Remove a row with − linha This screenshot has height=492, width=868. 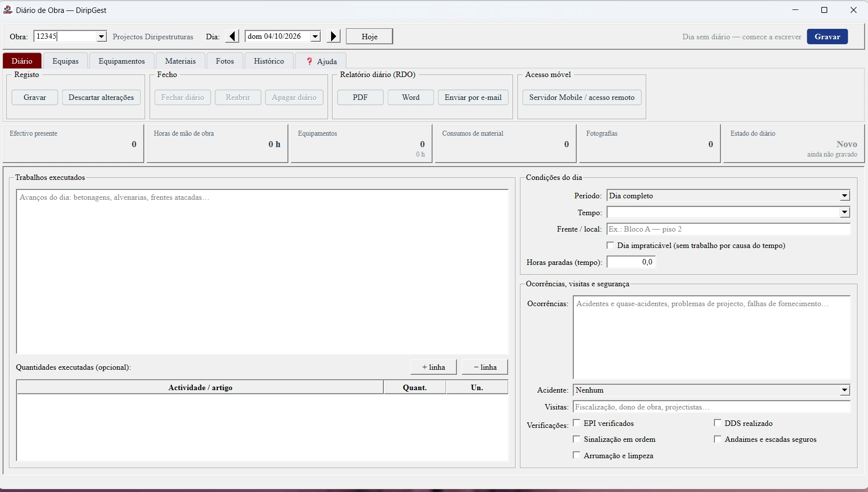point(485,367)
